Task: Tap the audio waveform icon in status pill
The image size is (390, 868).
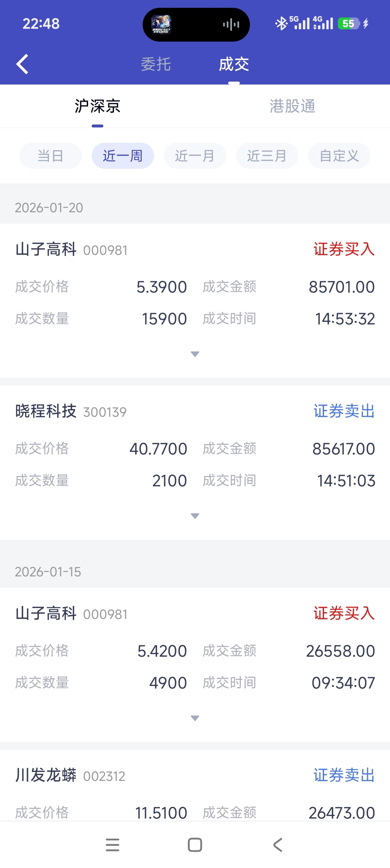Action: point(231,25)
